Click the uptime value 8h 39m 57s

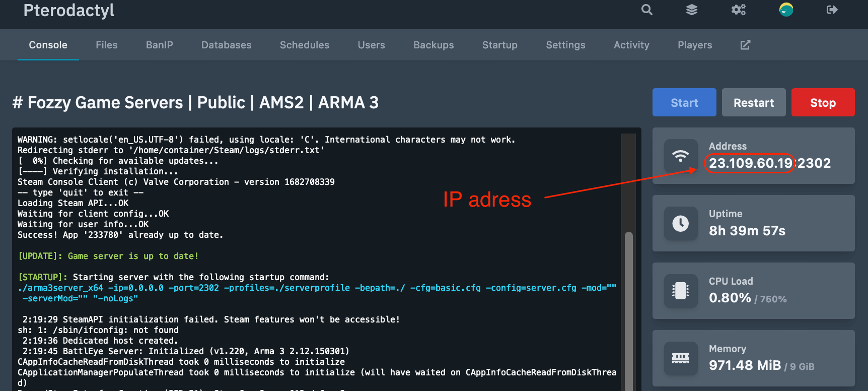pyautogui.click(x=747, y=231)
